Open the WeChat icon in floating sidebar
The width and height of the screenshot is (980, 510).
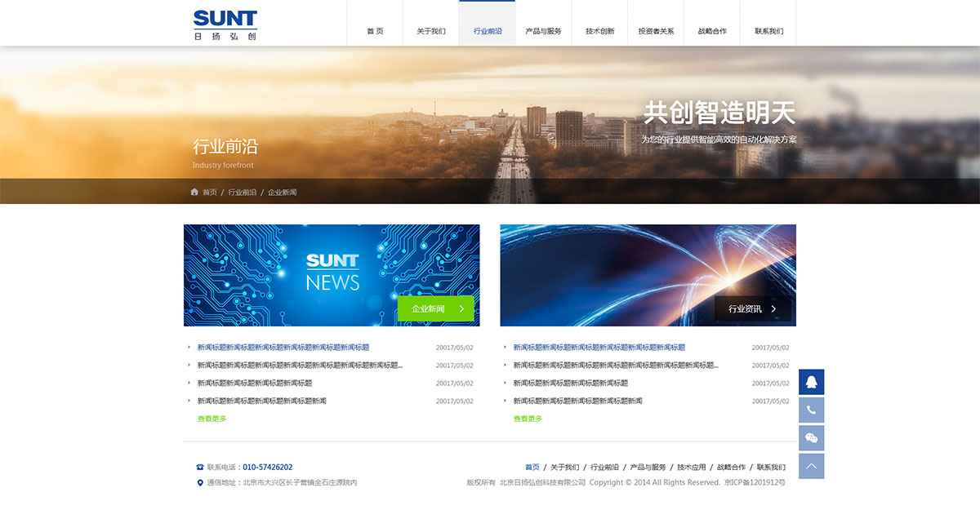click(811, 438)
